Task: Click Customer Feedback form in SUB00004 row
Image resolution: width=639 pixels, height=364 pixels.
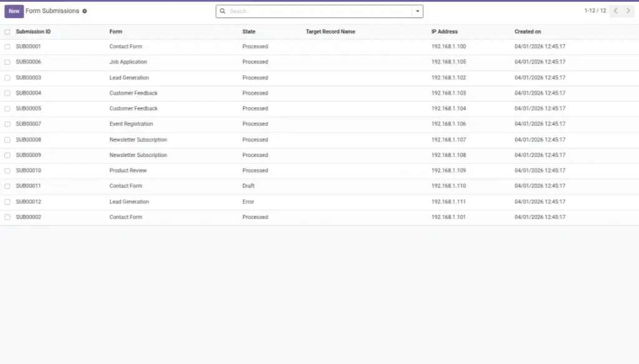Action: (134, 93)
